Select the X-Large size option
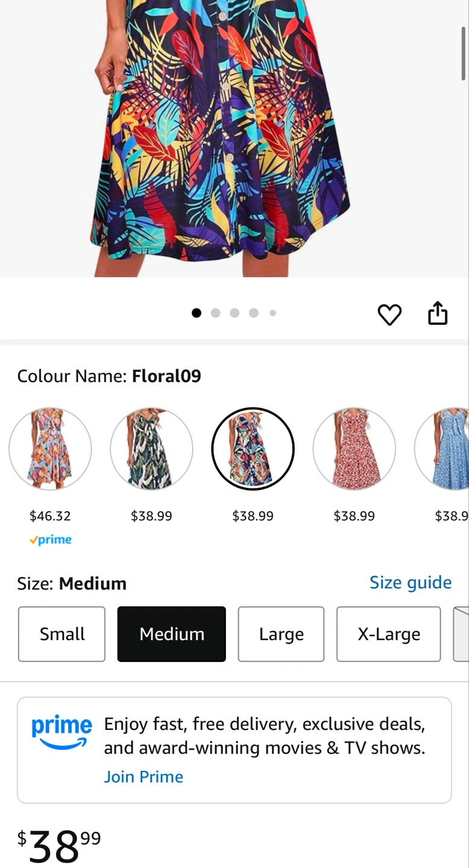This screenshot has height=868, width=469. pyautogui.click(x=389, y=634)
